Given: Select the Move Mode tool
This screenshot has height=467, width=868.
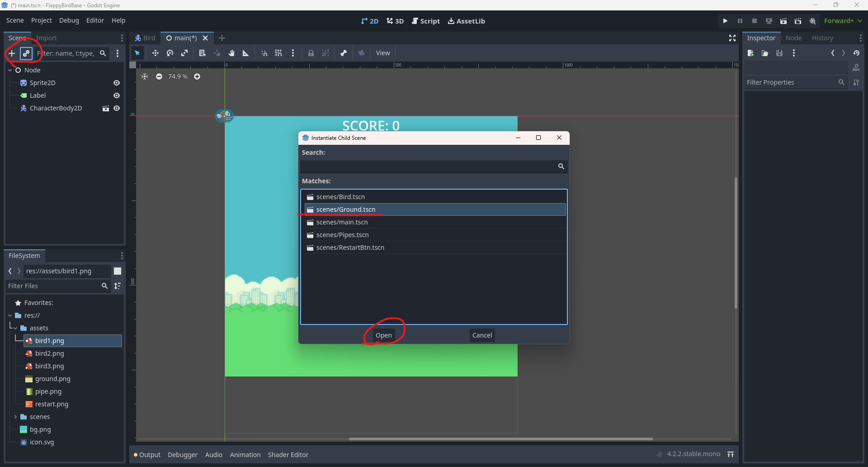Looking at the screenshot, I should point(155,53).
